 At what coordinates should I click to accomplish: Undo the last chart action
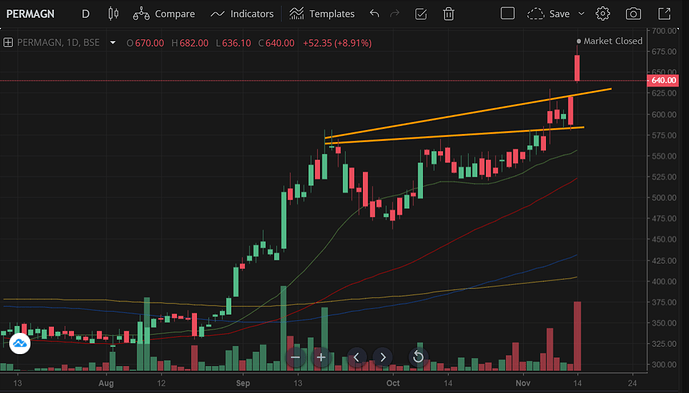(x=374, y=14)
